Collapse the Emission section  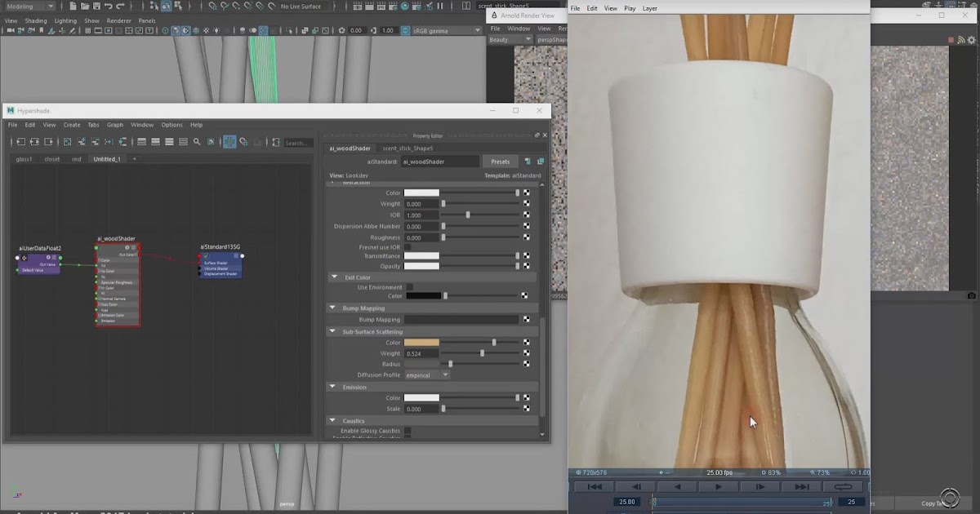coord(333,387)
